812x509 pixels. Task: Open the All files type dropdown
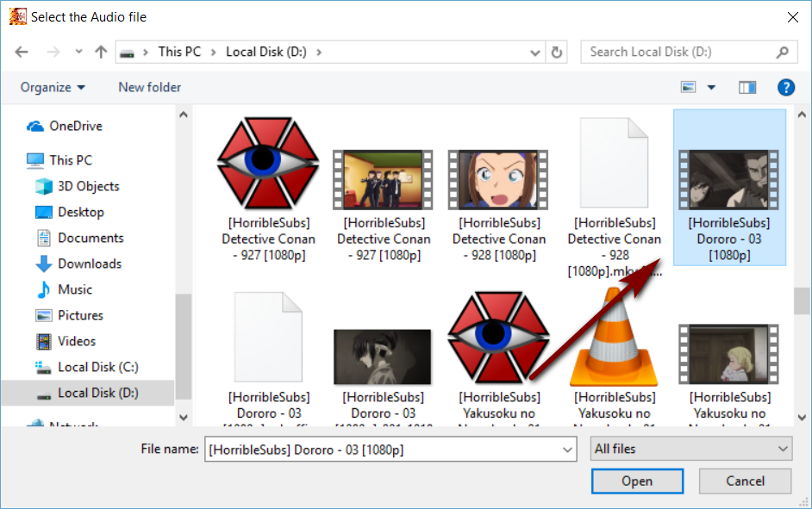[690, 449]
